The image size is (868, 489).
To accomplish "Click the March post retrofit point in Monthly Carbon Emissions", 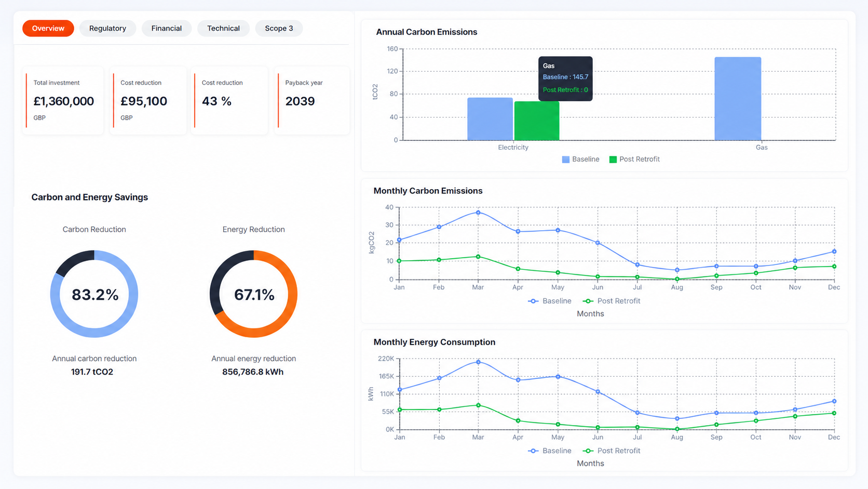I will (478, 257).
